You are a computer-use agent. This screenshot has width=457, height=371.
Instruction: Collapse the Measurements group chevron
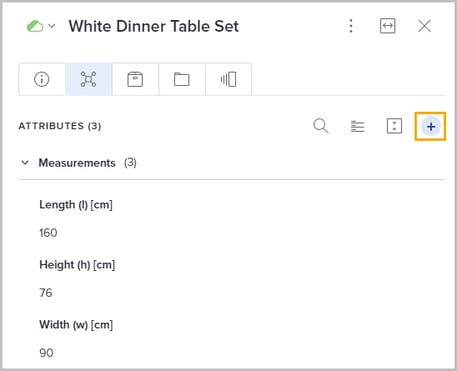pos(25,163)
